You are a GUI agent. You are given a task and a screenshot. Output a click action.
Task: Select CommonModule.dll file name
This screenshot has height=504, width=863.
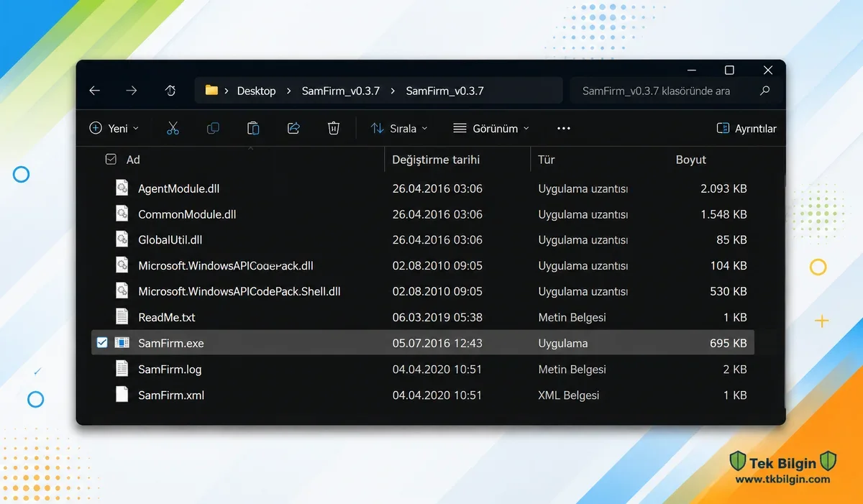coord(187,214)
